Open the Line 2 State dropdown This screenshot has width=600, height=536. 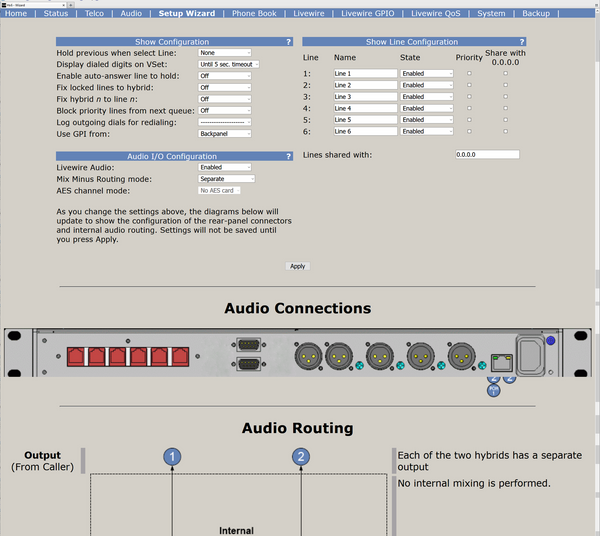(x=427, y=85)
